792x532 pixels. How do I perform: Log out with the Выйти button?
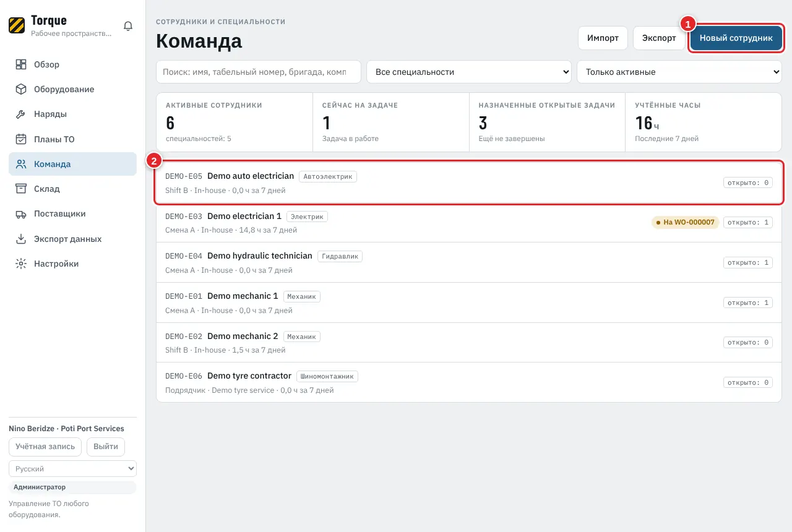[106, 447]
